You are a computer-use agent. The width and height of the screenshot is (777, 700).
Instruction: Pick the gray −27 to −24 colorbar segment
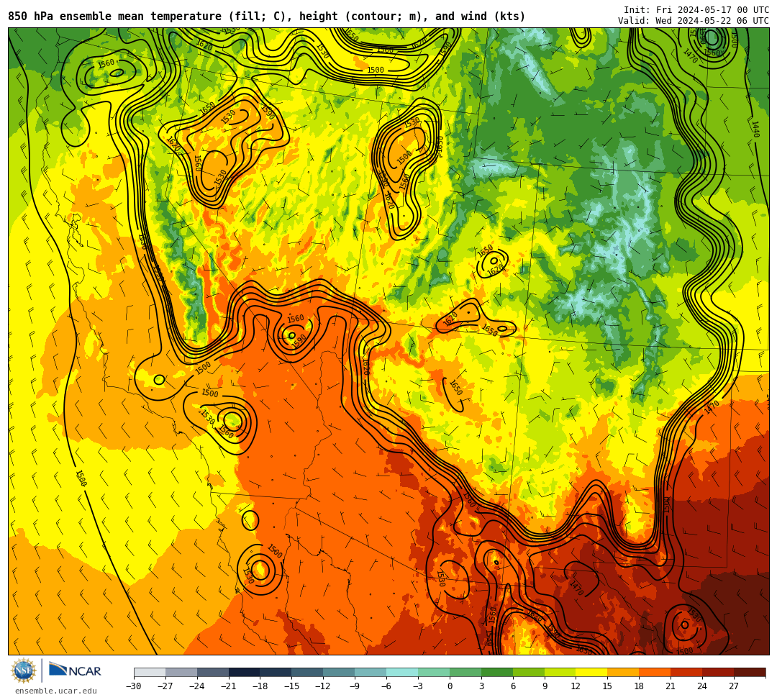[181, 672]
